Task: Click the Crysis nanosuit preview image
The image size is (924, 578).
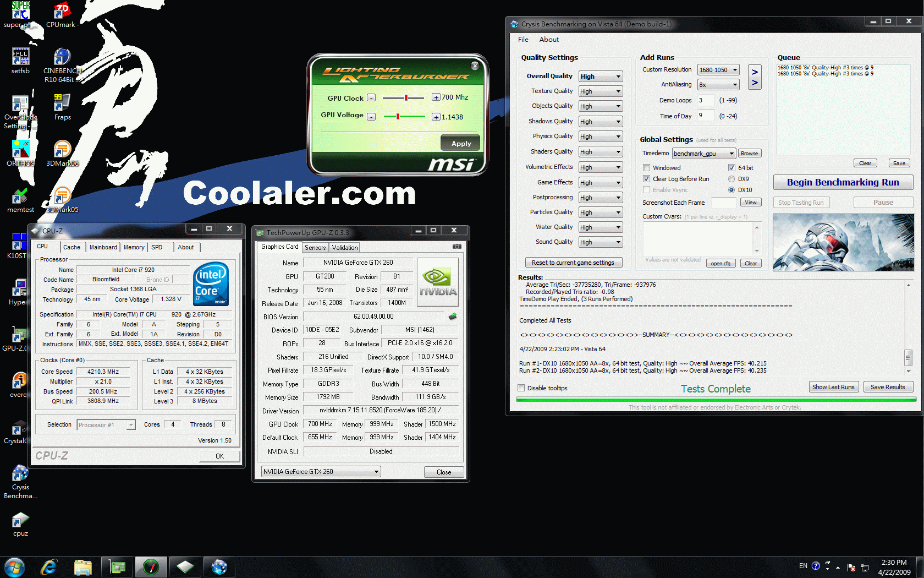Action: (x=843, y=242)
